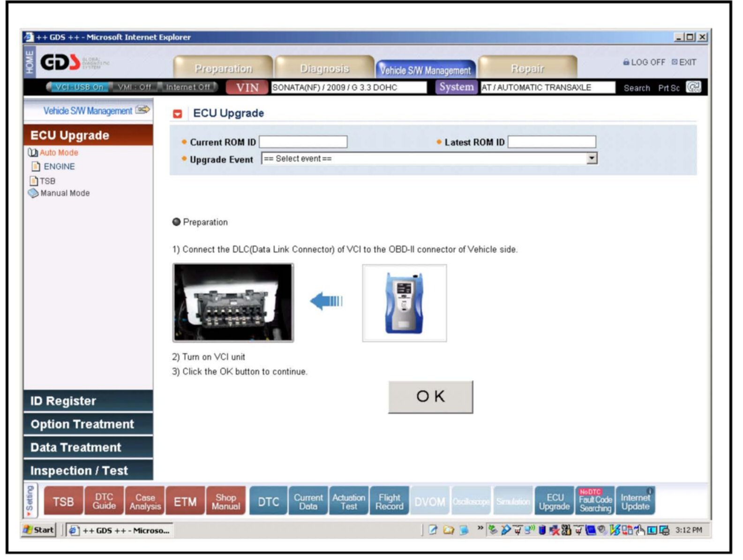Toggle the VCI USB On indicator
743x560 pixels.
click(x=79, y=87)
